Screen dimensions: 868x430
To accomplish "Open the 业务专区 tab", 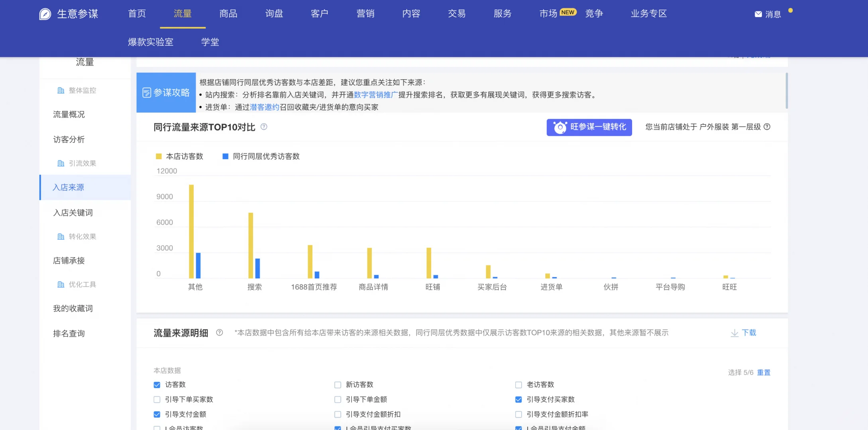I will [x=649, y=14].
